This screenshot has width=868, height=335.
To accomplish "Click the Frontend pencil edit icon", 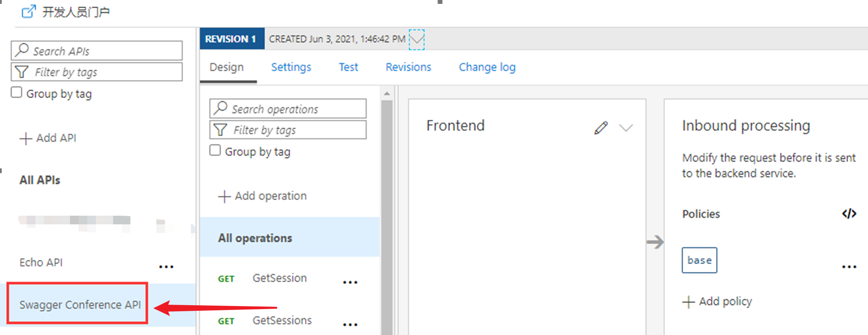I will [601, 128].
